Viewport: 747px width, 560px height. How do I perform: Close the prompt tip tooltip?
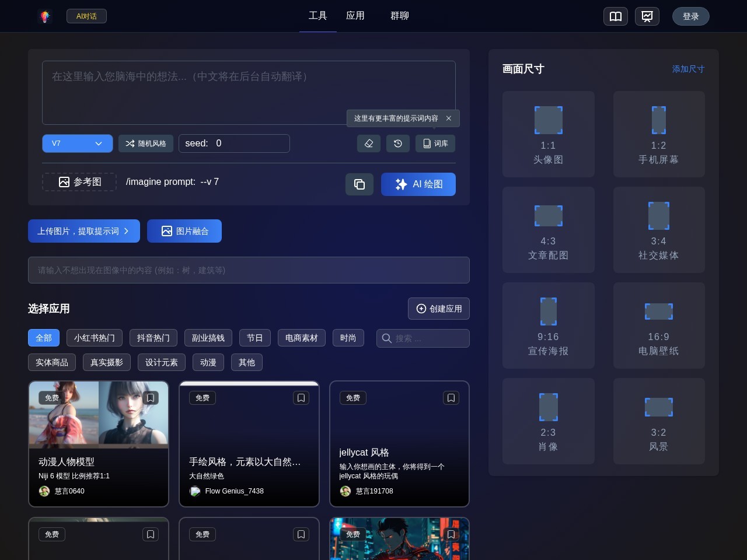click(x=449, y=118)
